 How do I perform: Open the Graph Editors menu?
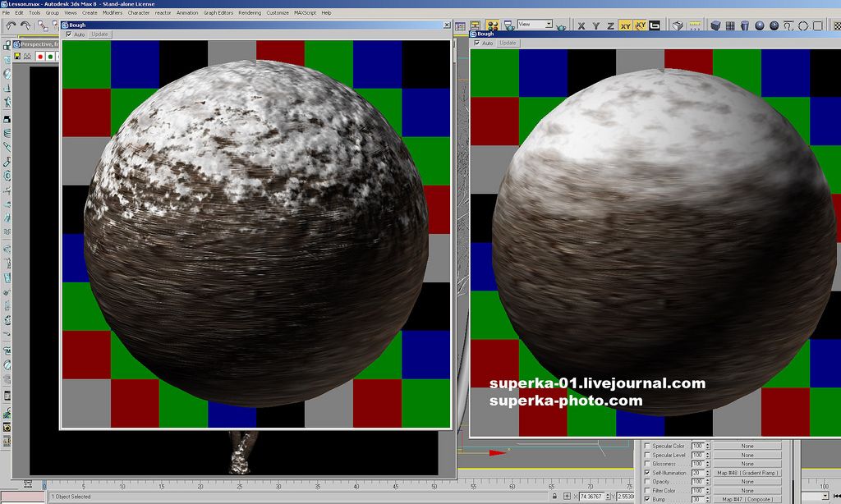218,13
